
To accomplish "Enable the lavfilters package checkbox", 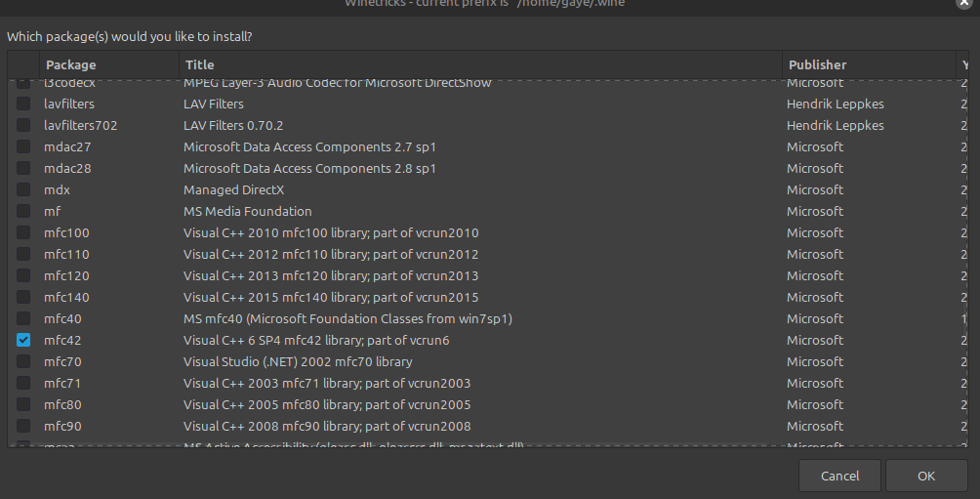I will (x=23, y=104).
